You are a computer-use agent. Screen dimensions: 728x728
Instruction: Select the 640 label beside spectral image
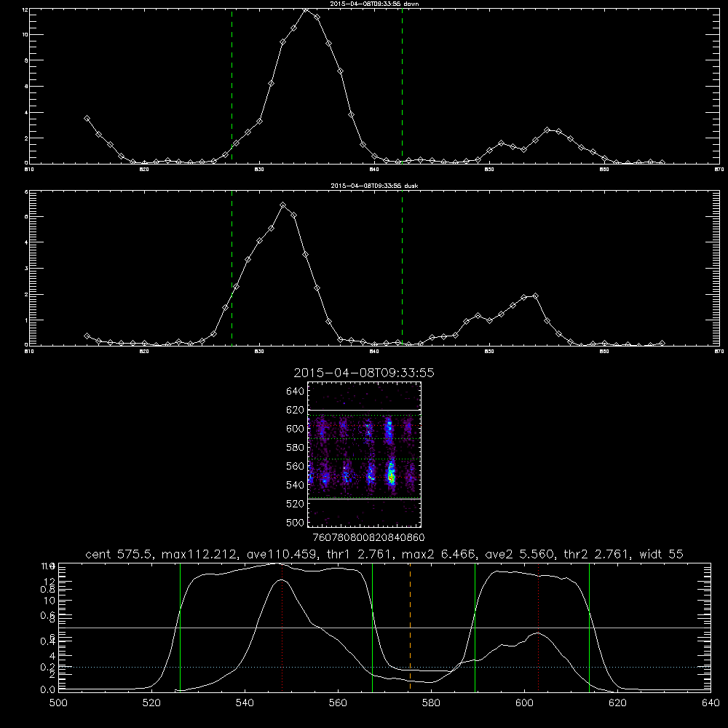pos(296,392)
